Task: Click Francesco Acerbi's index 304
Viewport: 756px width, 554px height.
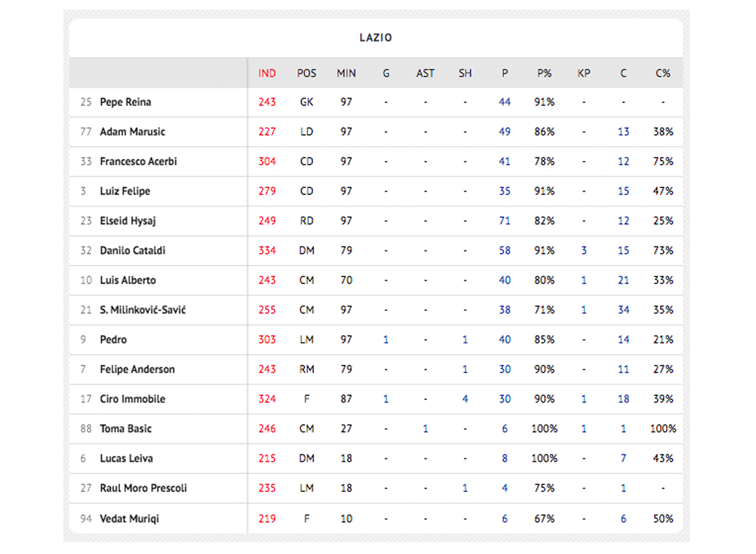Action: (267, 161)
